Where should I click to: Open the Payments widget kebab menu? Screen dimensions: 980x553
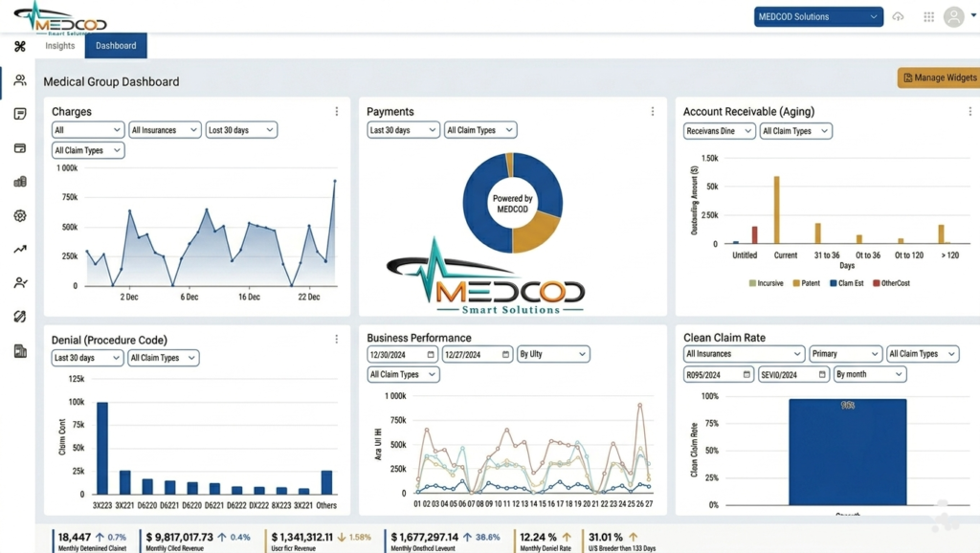[x=653, y=112]
